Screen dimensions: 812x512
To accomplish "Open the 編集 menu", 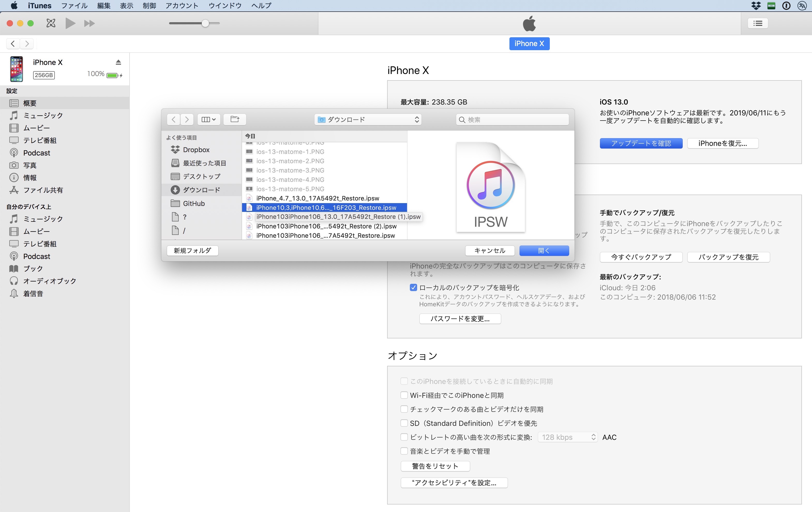I will coord(104,6).
